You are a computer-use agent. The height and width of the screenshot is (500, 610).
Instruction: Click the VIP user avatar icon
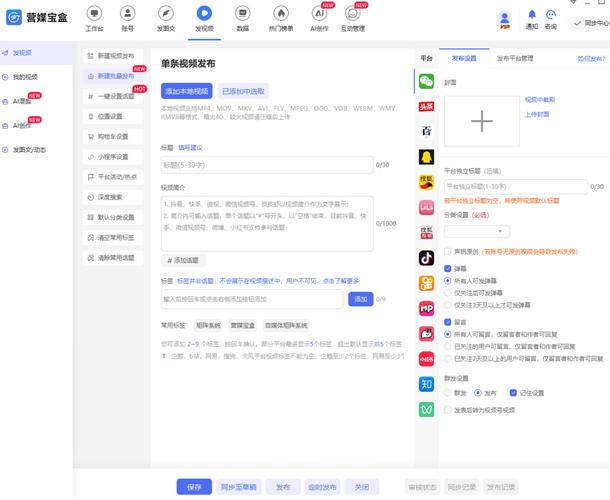coord(505,20)
